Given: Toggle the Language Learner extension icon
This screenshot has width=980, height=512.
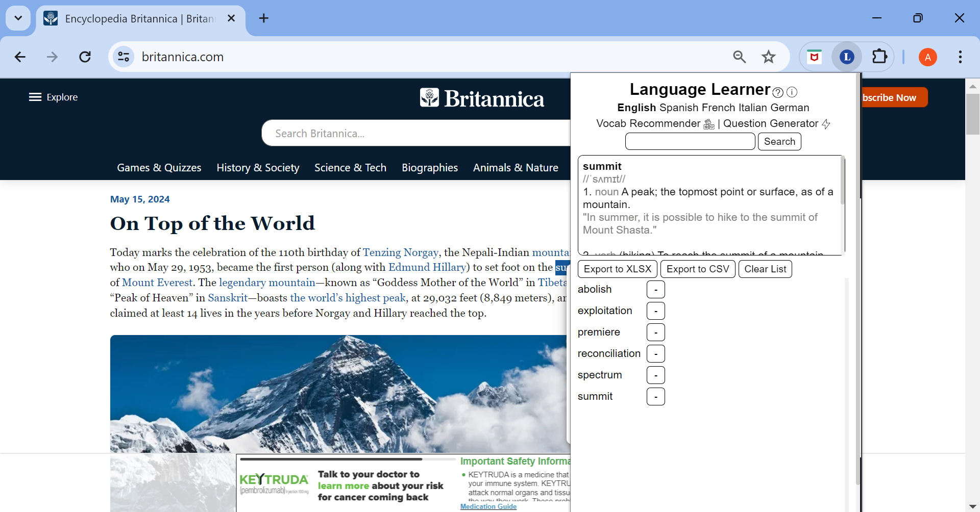Looking at the screenshot, I should tap(847, 57).
